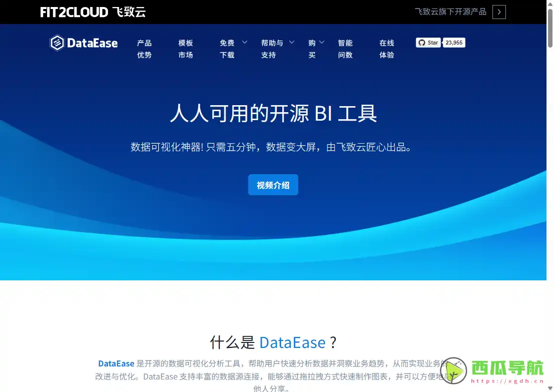Open the 购买 menu item
This screenshot has height=392, width=554.
tap(312, 49)
